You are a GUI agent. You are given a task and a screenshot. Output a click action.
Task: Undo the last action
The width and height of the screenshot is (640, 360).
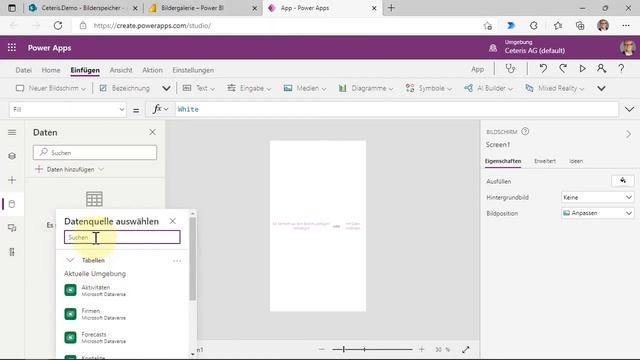pos(543,69)
